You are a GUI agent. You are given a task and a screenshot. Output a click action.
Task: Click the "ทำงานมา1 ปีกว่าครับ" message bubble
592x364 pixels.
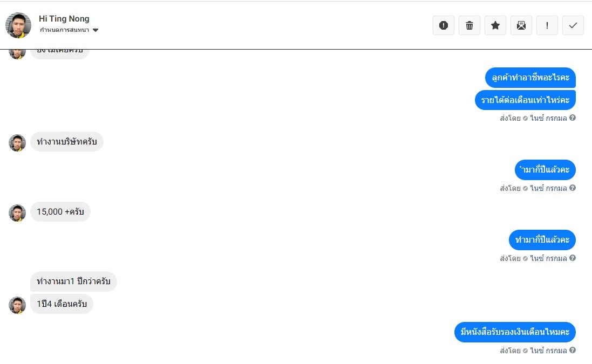[x=73, y=281]
